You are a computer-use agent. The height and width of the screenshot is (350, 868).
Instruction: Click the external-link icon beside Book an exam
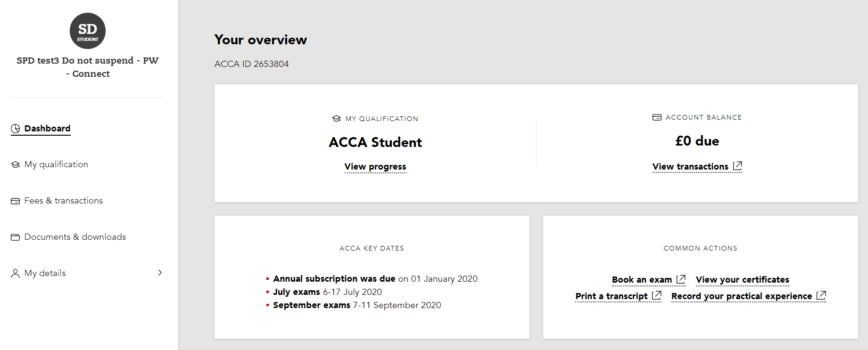pyautogui.click(x=681, y=278)
